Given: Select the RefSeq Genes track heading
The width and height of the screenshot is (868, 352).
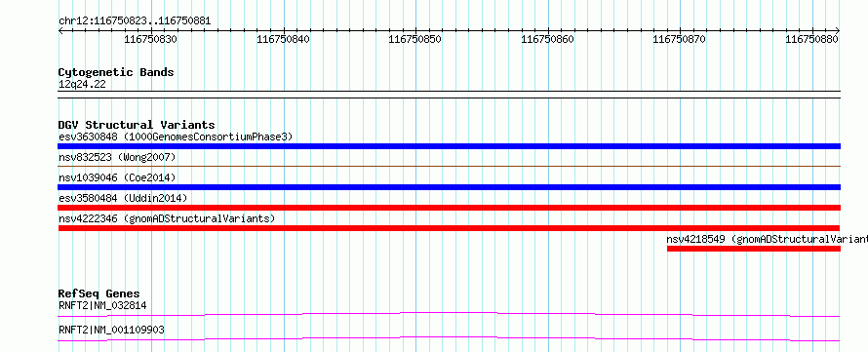Looking at the screenshot, I should pos(99,293).
